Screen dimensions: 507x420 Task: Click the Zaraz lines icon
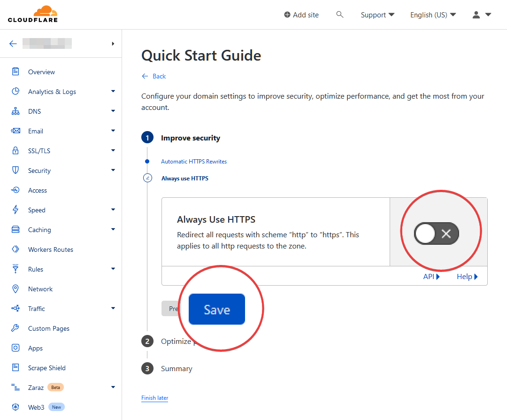click(15, 387)
